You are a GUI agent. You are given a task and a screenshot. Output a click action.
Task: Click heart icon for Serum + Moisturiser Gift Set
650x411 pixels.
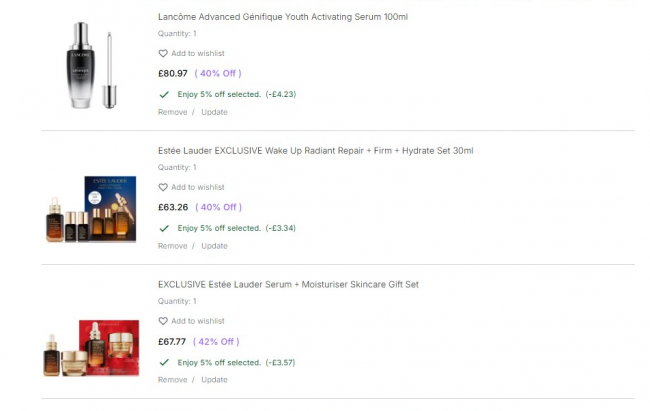tap(163, 321)
